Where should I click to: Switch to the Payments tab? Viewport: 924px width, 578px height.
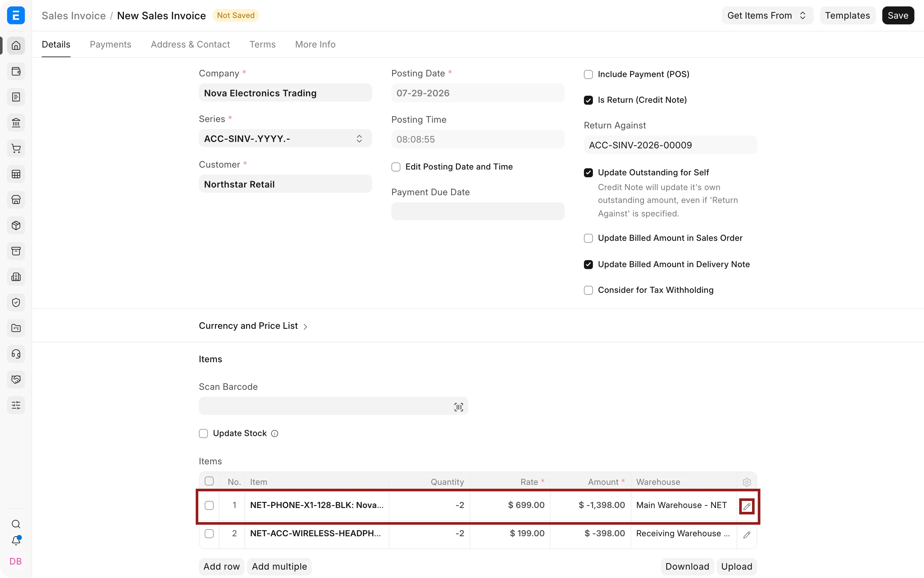110,44
